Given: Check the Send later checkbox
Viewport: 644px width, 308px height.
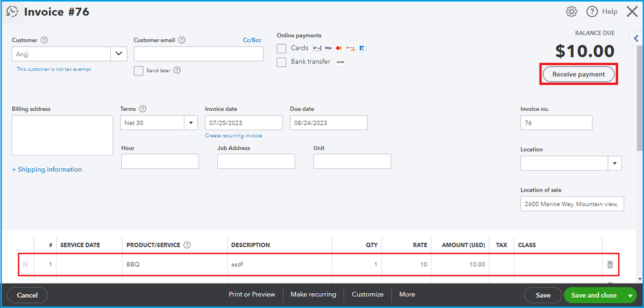Looking at the screenshot, I should [139, 71].
